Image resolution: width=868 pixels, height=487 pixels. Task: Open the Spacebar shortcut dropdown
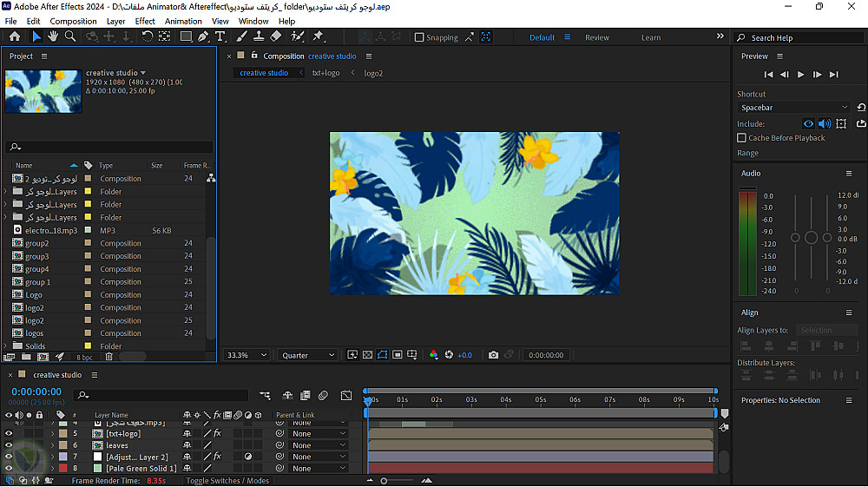click(x=794, y=108)
